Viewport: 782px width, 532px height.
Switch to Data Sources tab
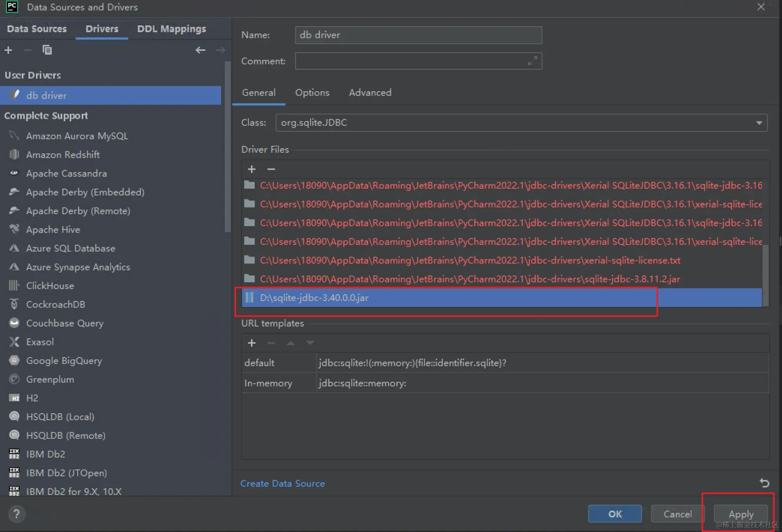point(37,29)
